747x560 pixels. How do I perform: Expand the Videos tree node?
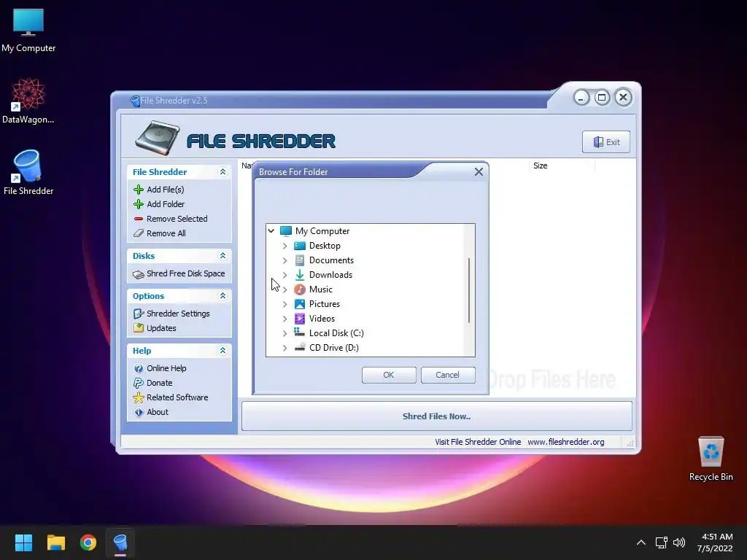click(x=285, y=319)
